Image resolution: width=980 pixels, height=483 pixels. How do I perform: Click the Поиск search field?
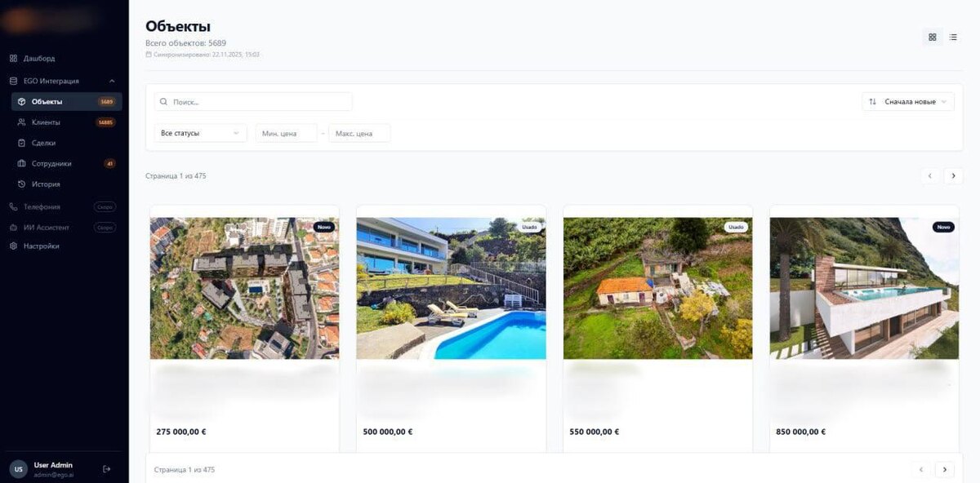tap(253, 102)
